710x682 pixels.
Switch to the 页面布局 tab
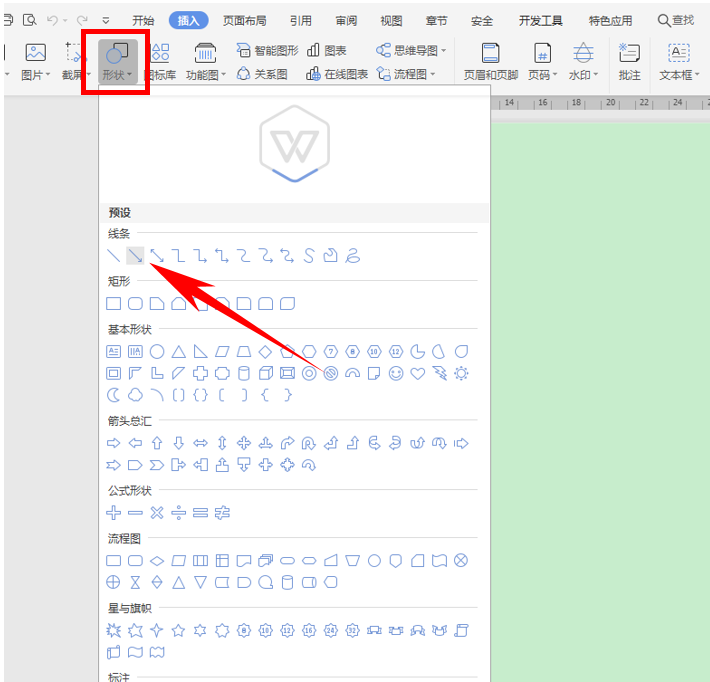(245, 20)
